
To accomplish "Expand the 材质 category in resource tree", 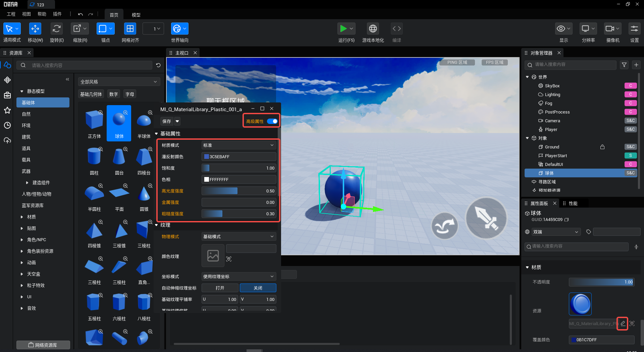I will 22,217.
